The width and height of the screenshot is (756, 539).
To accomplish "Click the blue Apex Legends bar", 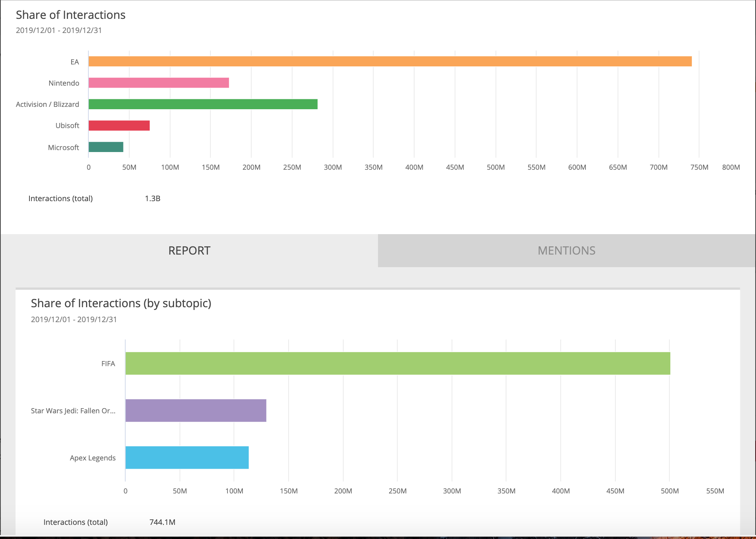I will click(x=187, y=458).
